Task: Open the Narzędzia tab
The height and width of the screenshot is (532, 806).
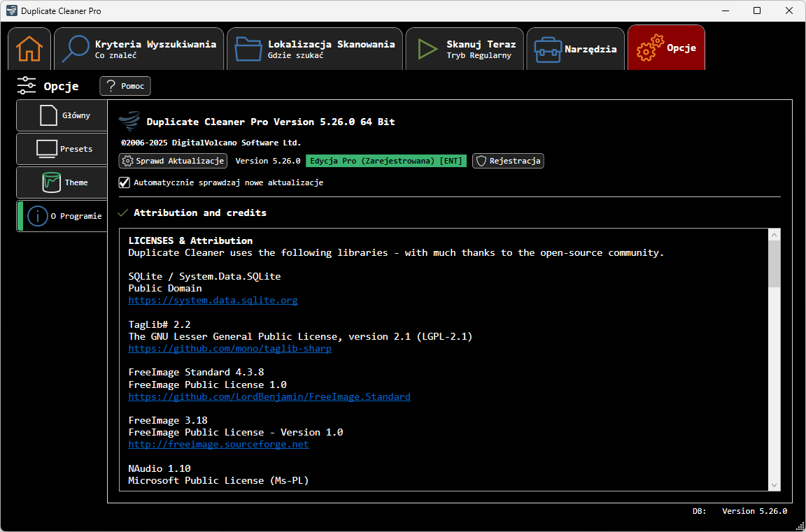Action: tap(576, 49)
